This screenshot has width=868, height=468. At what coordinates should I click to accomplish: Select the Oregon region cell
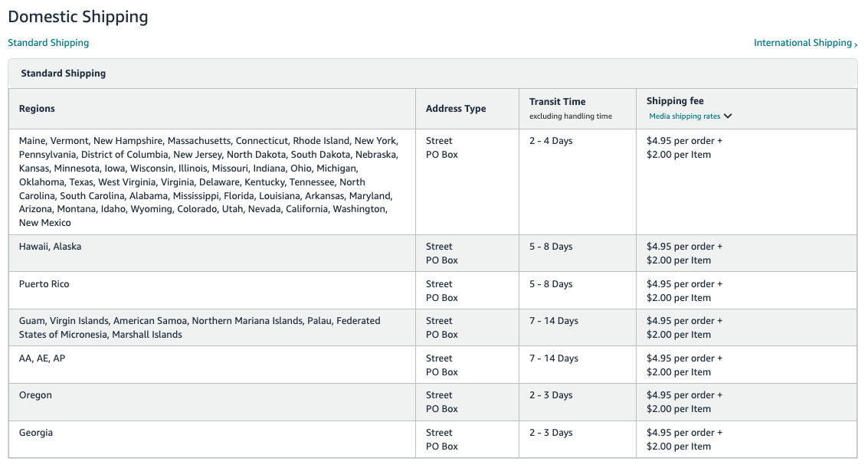click(212, 402)
